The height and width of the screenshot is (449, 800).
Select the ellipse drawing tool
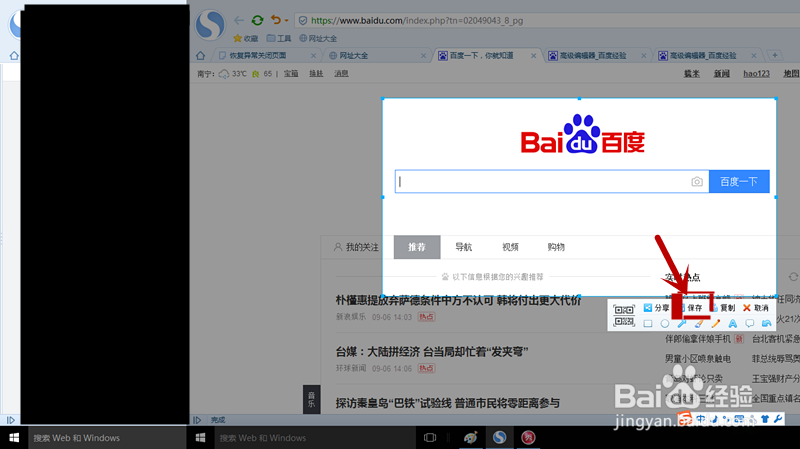(x=665, y=323)
